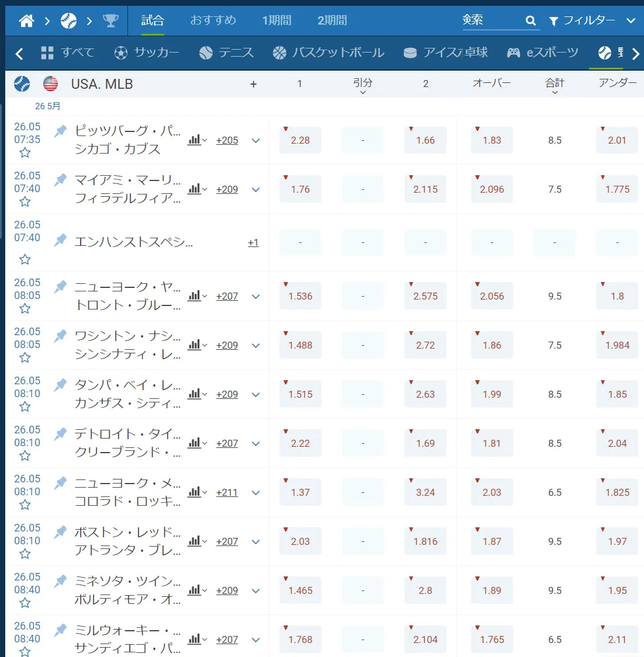Open the フィルター filter dropdown
Screen dimensions: 644x657
pyautogui.click(x=592, y=20)
